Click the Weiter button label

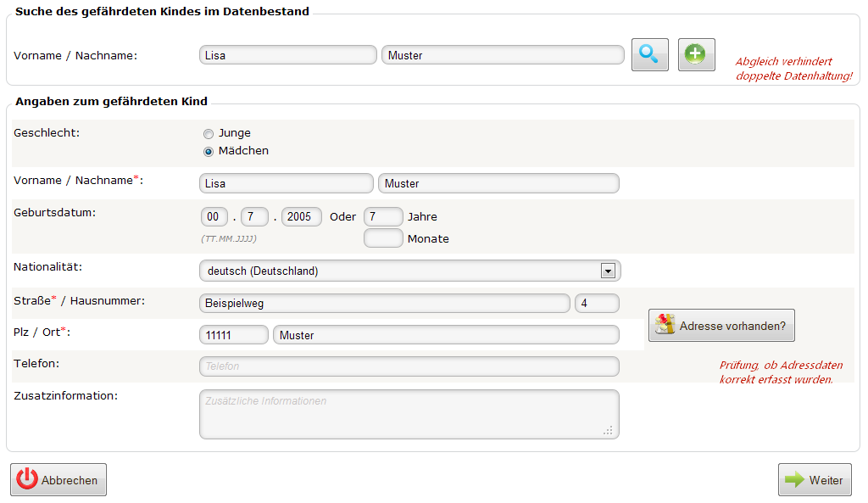coord(826,480)
